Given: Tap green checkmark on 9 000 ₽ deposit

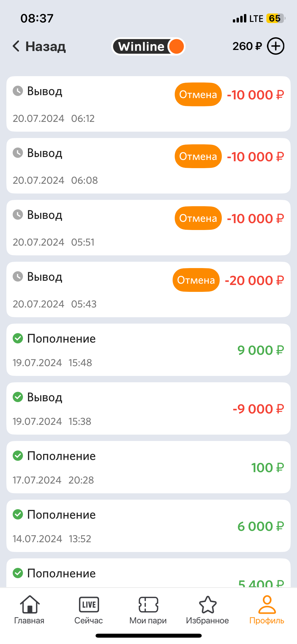Looking at the screenshot, I should tap(18, 338).
